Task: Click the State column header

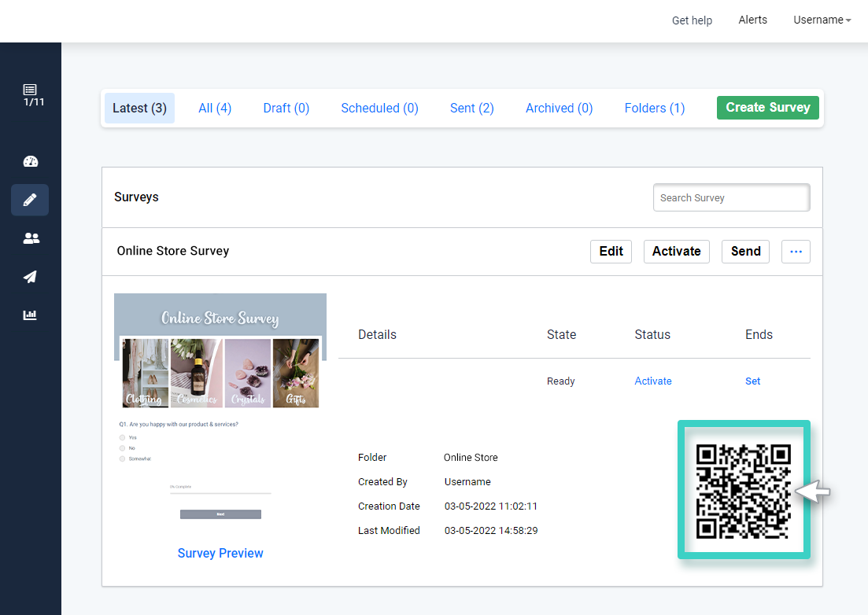Action: (x=561, y=334)
